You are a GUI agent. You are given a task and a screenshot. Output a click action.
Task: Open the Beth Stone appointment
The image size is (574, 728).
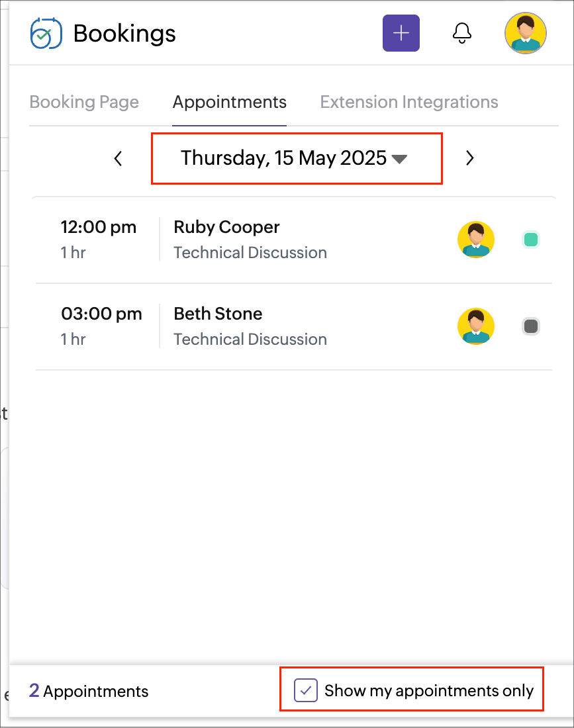pos(218,314)
